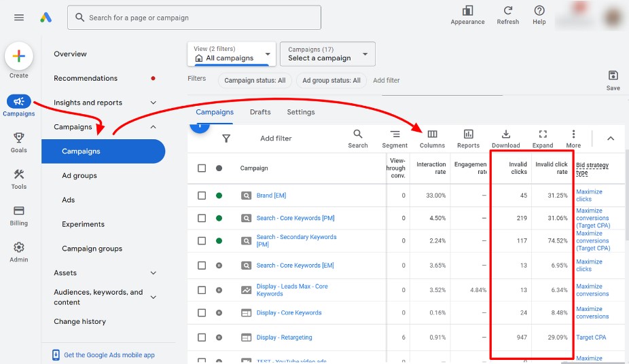Open Change history page
The width and height of the screenshot is (629, 364).
[x=80, y=321]
